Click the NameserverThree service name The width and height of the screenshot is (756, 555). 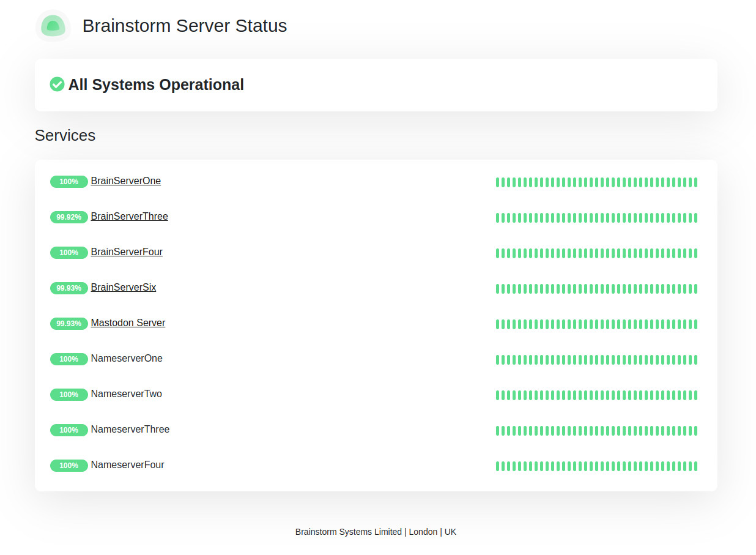tap(130, 430)
